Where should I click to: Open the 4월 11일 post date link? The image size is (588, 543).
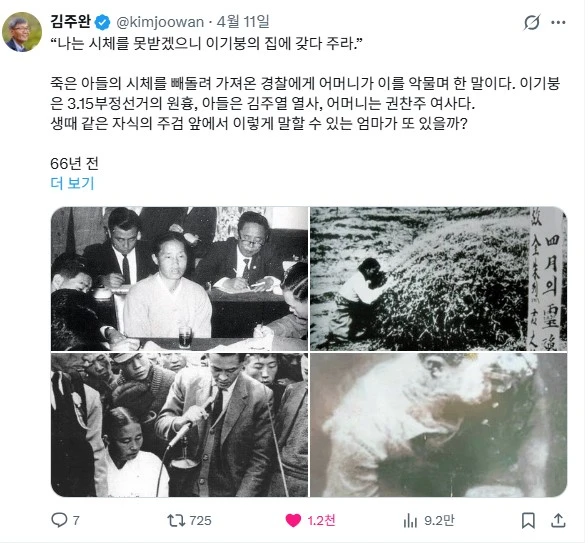pyautogui.click(x=243, y=22)
